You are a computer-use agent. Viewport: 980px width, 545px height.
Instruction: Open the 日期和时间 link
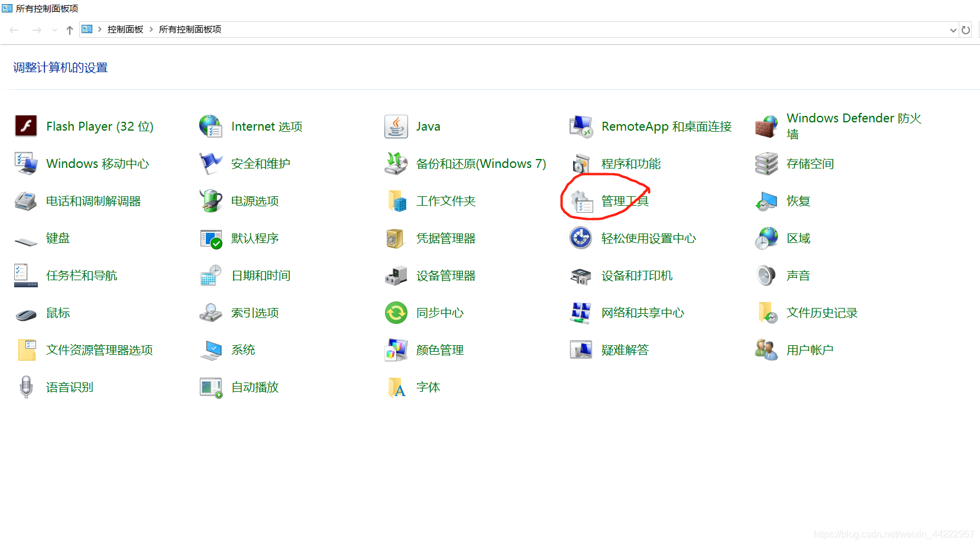pos(261,275)
